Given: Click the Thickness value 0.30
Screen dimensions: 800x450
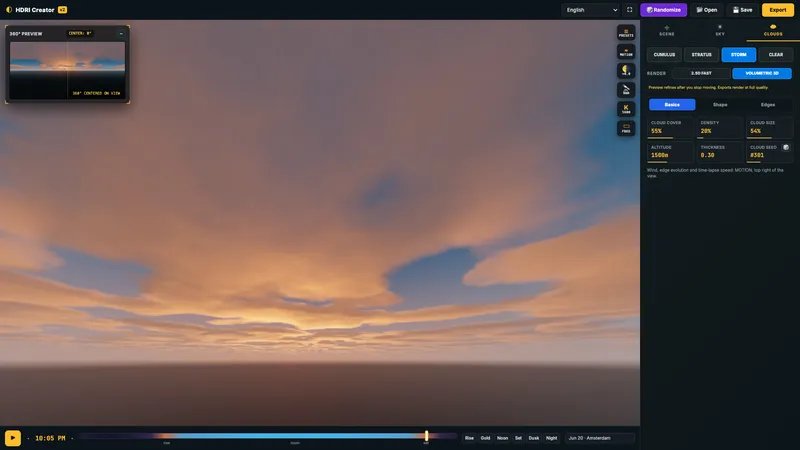Looking at the screenshot, I should pos(707,155).
